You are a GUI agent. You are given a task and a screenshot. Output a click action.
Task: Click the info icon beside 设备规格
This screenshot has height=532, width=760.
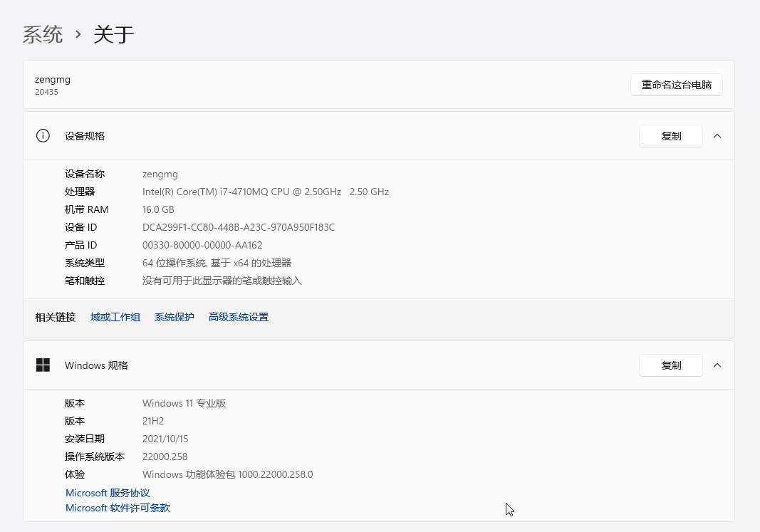pyautogui.click(x=43, y=135)
